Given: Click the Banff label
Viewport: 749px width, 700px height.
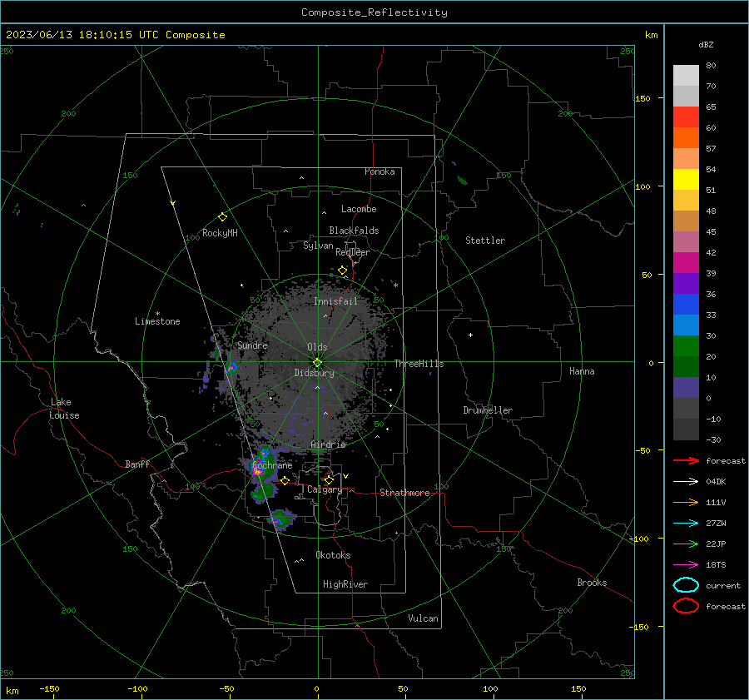Looking at the screenshot, I should tap(137, 464).
